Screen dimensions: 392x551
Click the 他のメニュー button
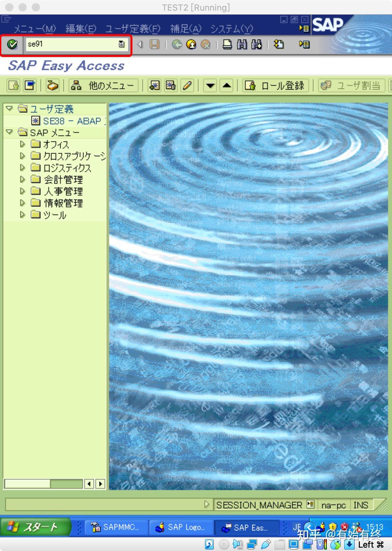pos(103,86)
